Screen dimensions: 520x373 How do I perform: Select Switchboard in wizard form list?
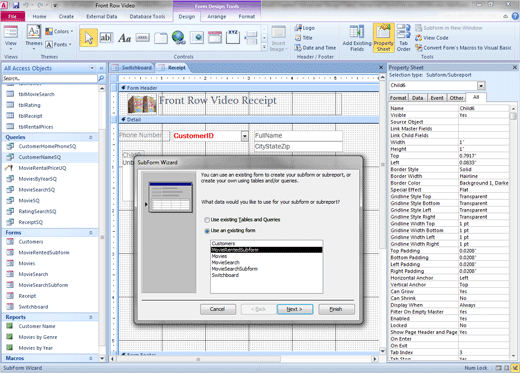pyautogui.click(x=266, y=275)
